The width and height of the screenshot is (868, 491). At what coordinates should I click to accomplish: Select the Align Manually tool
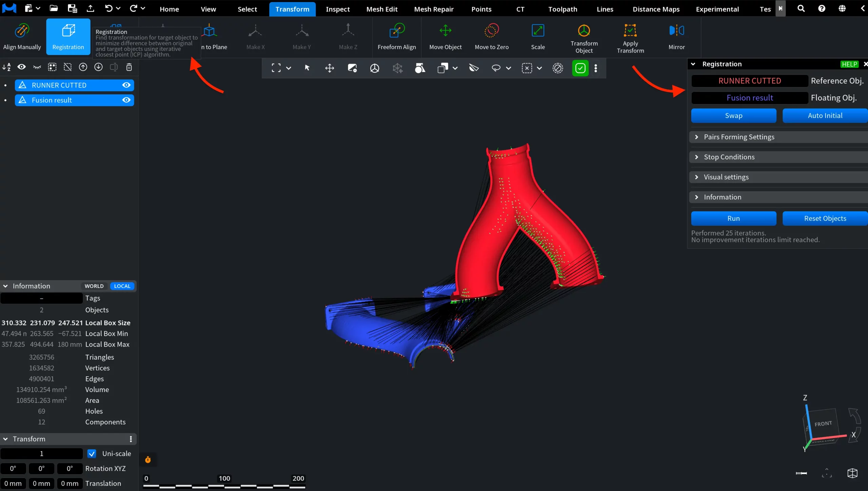(22, 37)
